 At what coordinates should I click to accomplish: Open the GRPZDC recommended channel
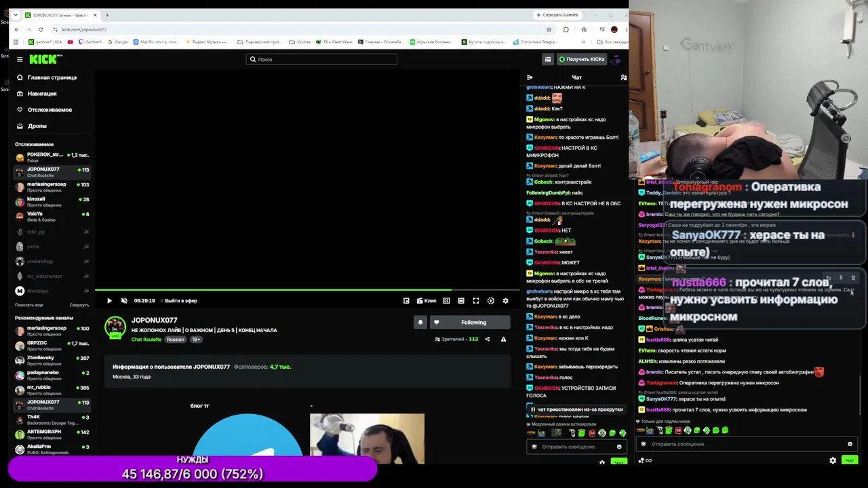click(x=52, y=345)
